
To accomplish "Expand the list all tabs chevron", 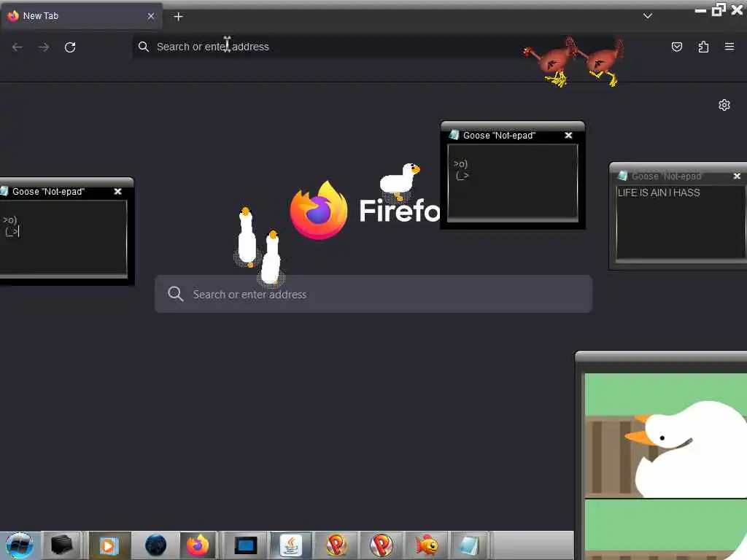I will 648,16.
